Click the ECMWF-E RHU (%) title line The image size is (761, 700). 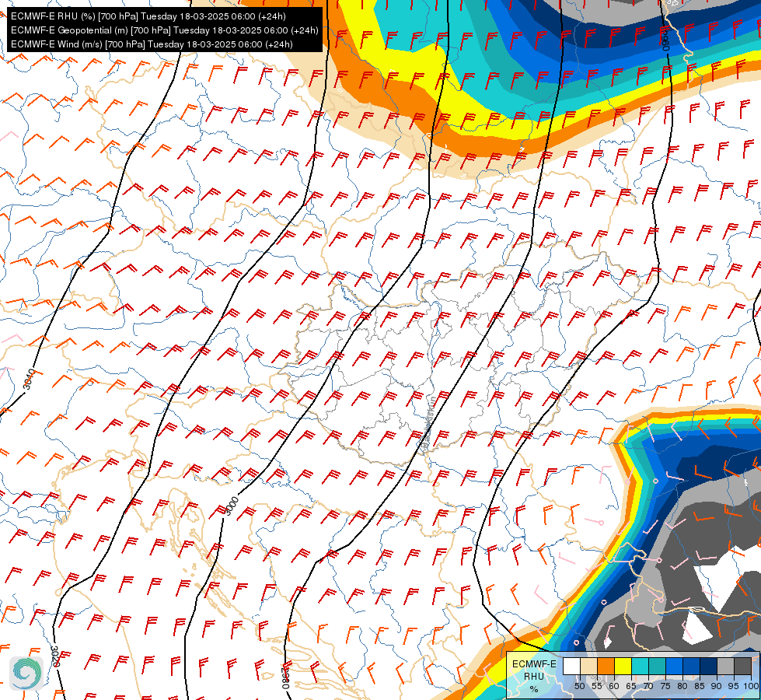pyautogui.click(x=148, y=16)
